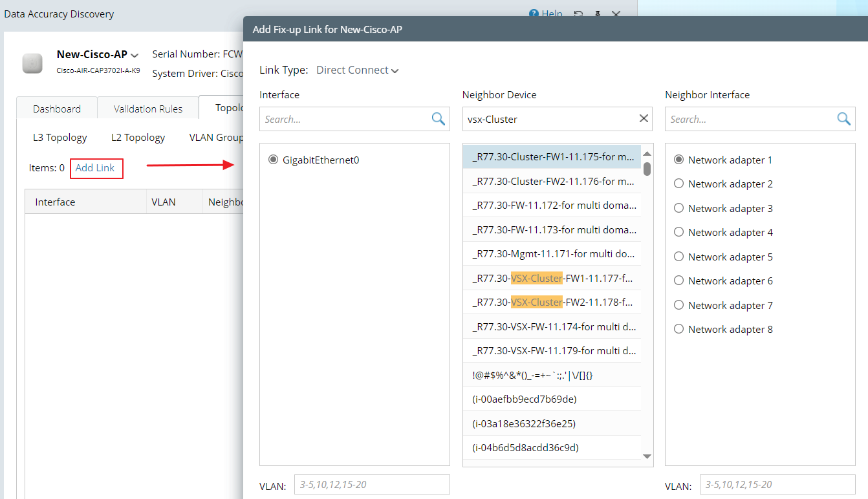Click the Add Link link
This screenshot has width=868, height=499.
(x=95, y=168)
